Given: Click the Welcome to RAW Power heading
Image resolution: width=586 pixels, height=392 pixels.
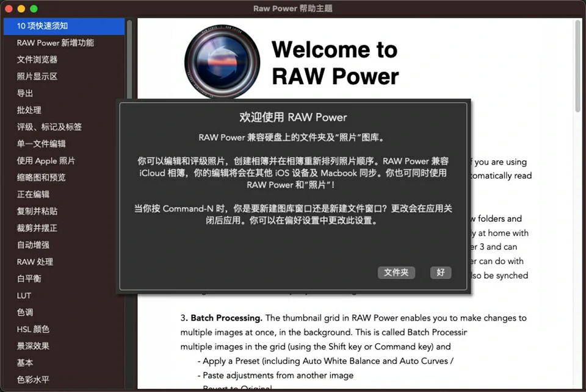Looking at the screenshot, I should tap(335, 63).
